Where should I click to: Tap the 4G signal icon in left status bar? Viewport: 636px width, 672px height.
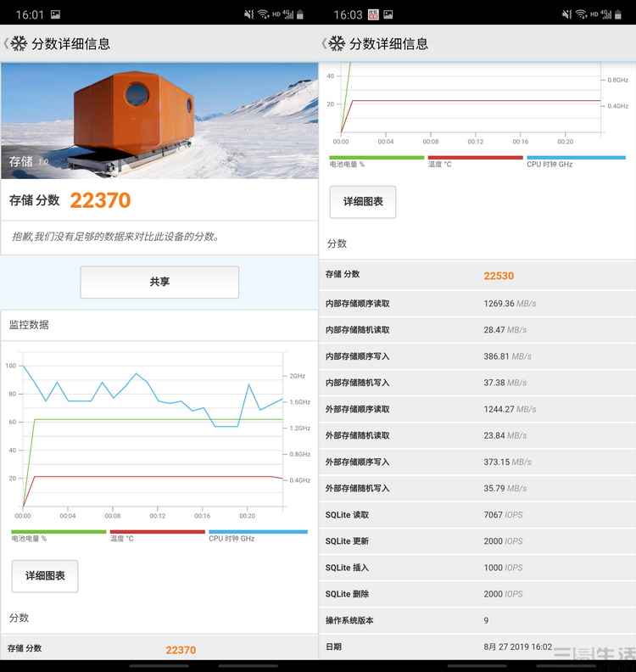(288, 14)
